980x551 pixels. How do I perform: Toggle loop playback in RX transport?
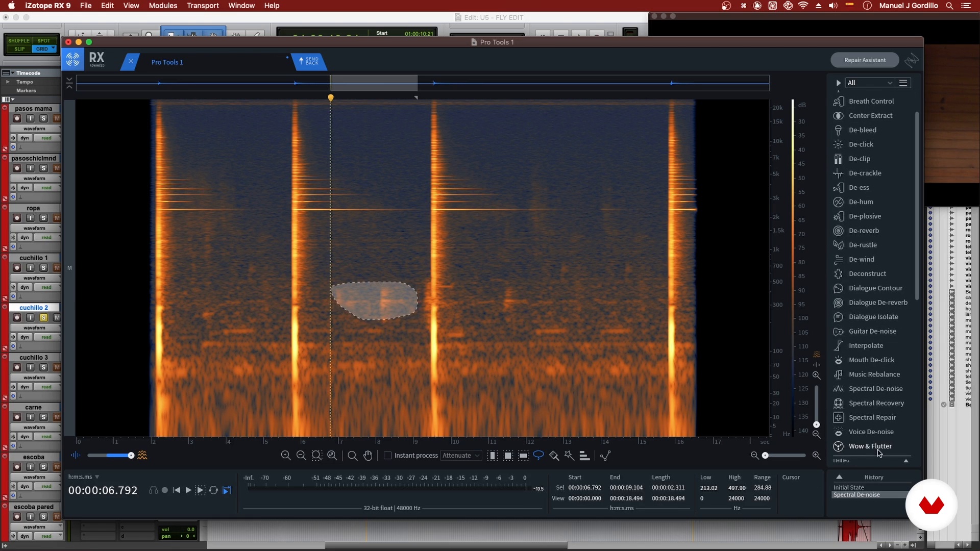(x=213, y=490)
